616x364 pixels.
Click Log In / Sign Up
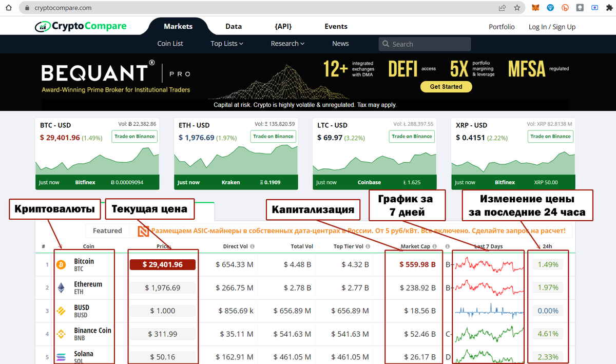click(x=552, y=27)
